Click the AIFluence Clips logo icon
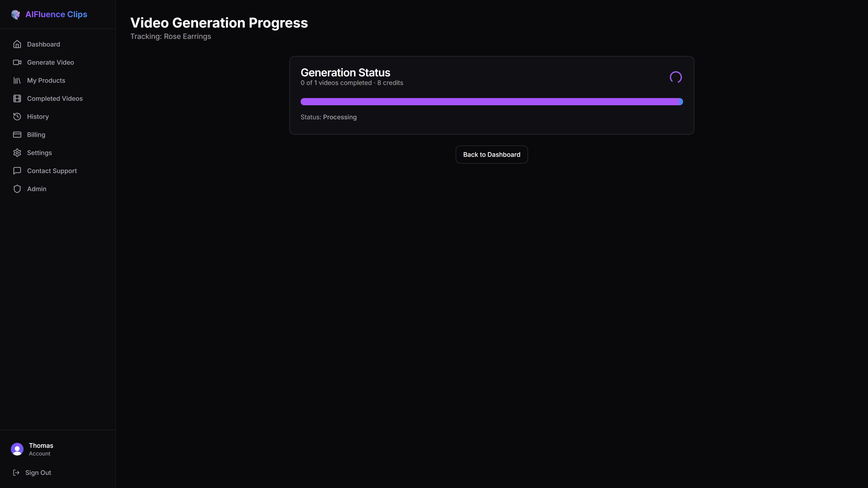 click(16, 14)
